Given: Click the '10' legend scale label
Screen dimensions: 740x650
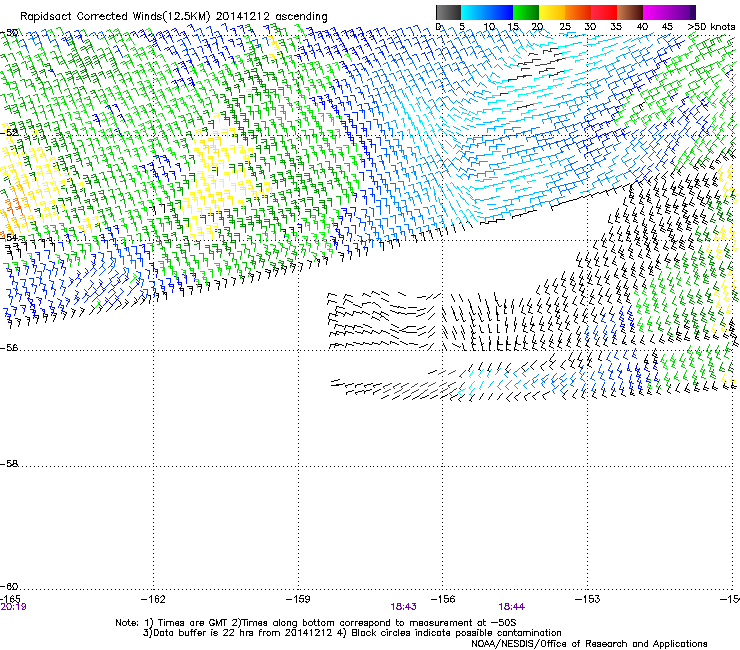Looking at the screenshot, I should (x=489, y=27).
